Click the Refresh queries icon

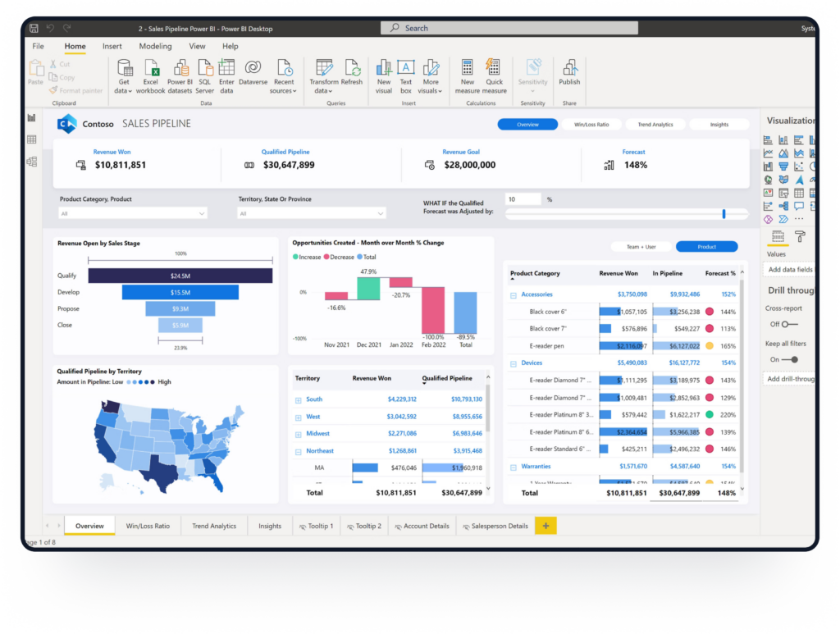pos(352,68)
